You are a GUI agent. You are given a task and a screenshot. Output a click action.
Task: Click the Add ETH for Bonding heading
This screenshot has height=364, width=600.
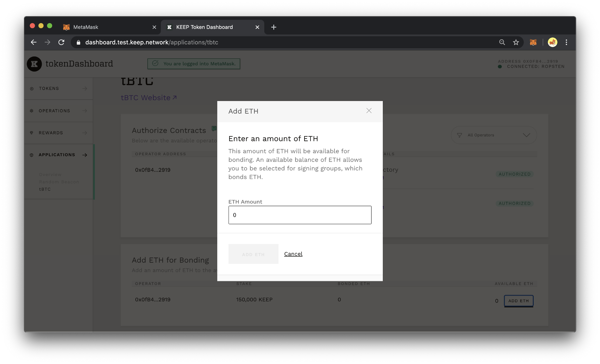coord(170,260)
